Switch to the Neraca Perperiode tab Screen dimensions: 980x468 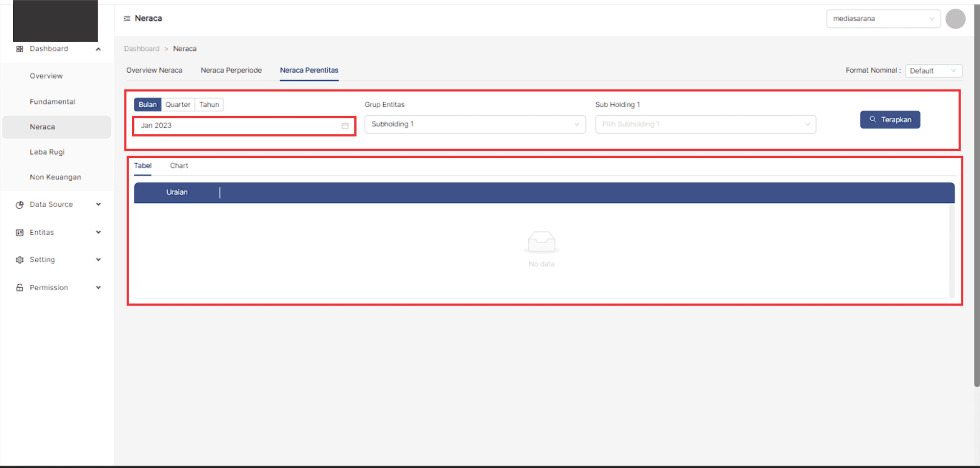[231, 71]
